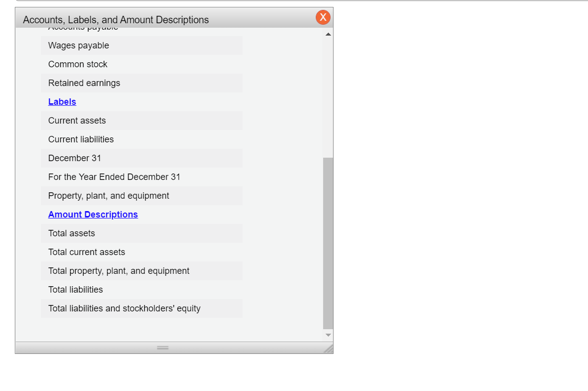Select Total property, plant, and equipment

click(142, 270)
